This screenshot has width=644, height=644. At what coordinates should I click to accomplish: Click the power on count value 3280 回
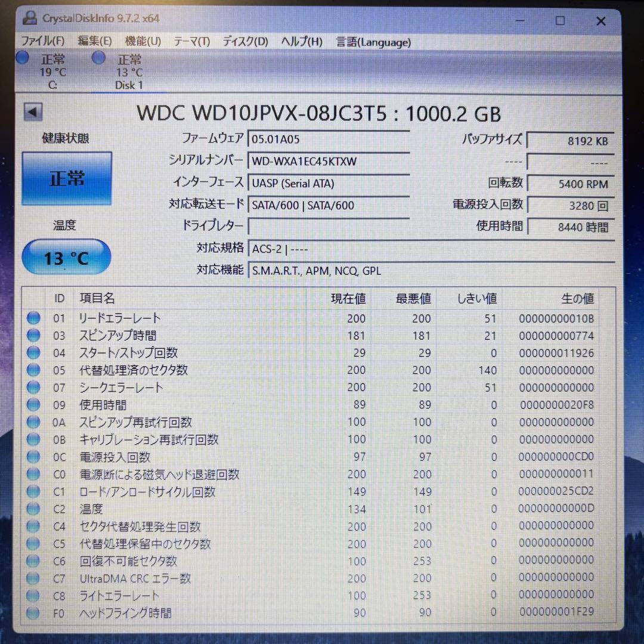[x=571, y=205]
